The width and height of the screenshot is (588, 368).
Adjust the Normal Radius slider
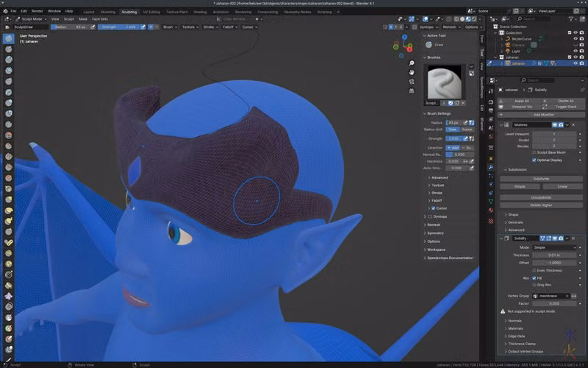[459, 155]
